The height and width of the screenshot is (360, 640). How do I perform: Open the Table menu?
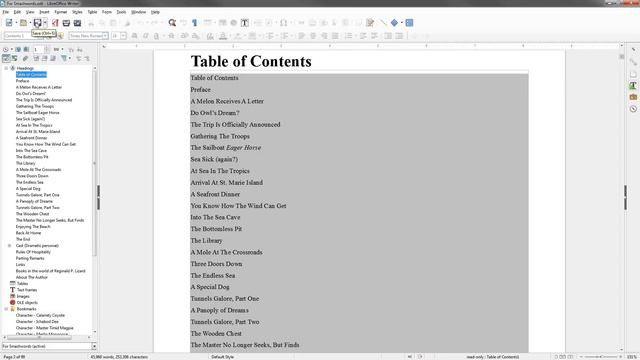(92, 12)
